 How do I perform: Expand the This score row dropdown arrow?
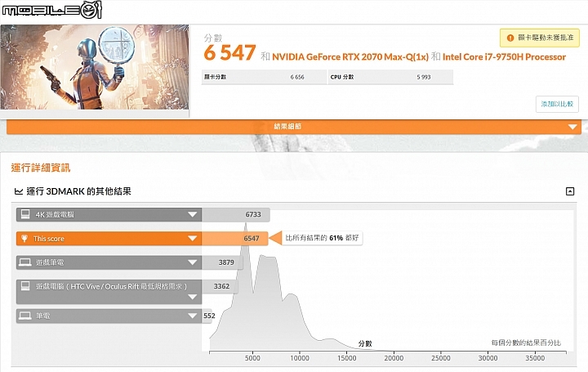pos(193,239)
